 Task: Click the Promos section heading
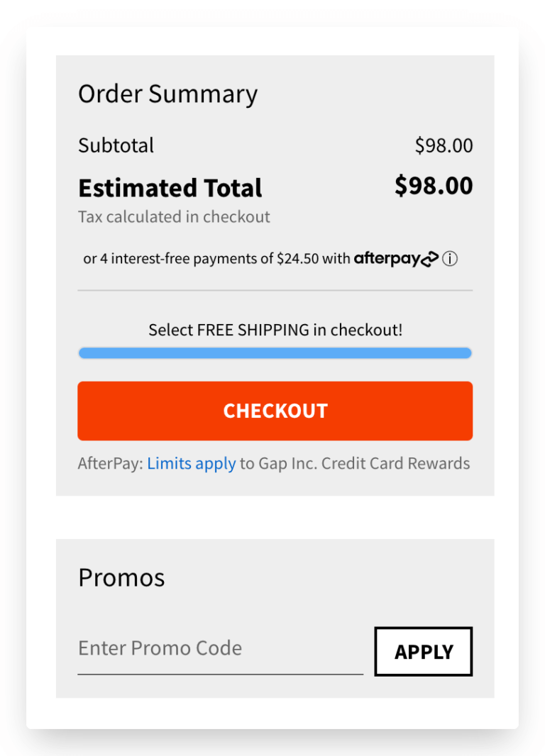click(121, 577)
